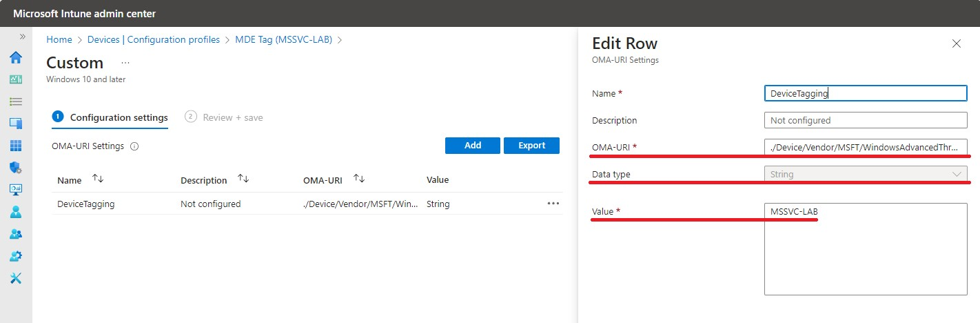This screenshot has height=323, width=980.
Task: Switch to Review + save step
Action: [224, 117]
